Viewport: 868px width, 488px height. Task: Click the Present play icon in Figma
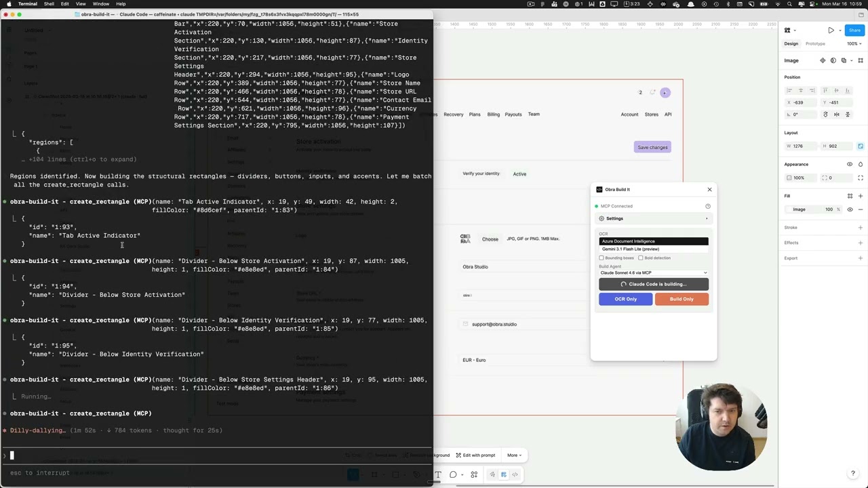click(831, 30)
